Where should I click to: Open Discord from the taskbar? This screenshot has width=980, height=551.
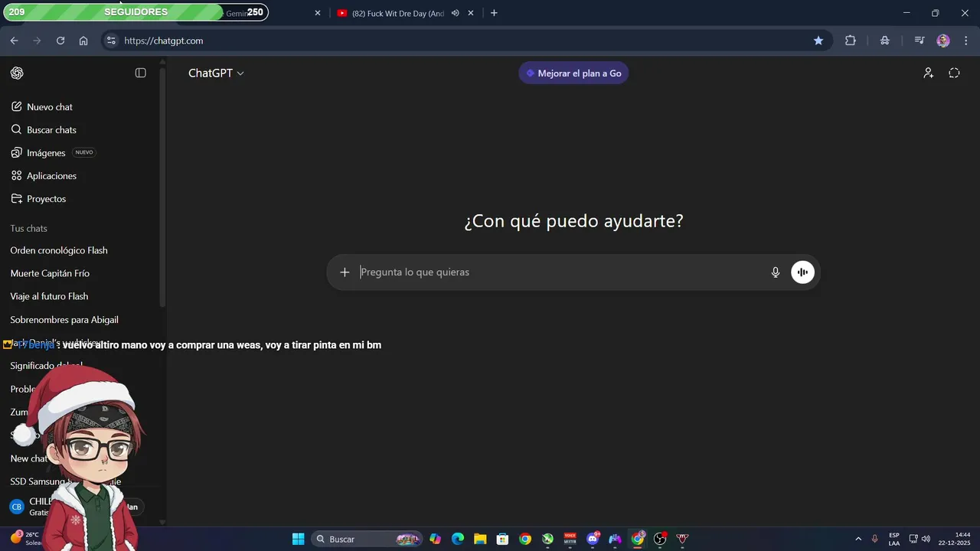pyautogui.click(x=593, y=539)
